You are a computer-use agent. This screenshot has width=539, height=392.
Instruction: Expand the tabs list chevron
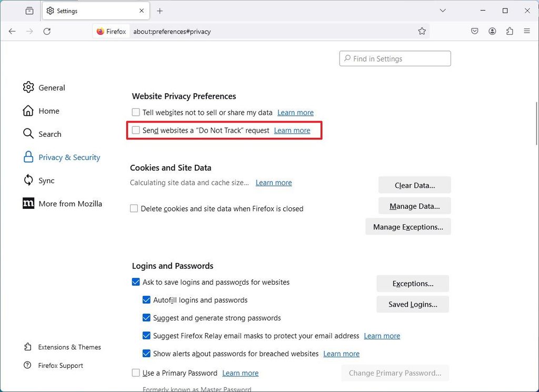(443, 11)
